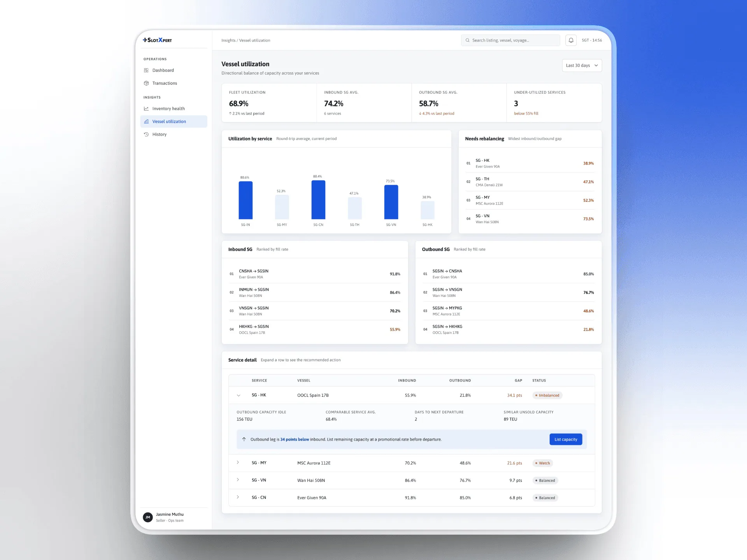Image resolution: width=747 pixels, height=560 pixels.
Task: Click the History clock icon
Action: click(146, 134)
